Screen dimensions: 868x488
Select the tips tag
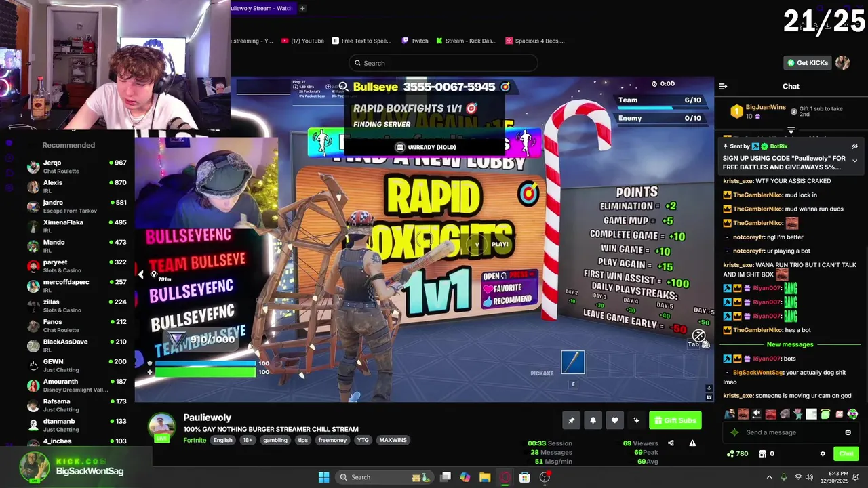coord(302,440)
